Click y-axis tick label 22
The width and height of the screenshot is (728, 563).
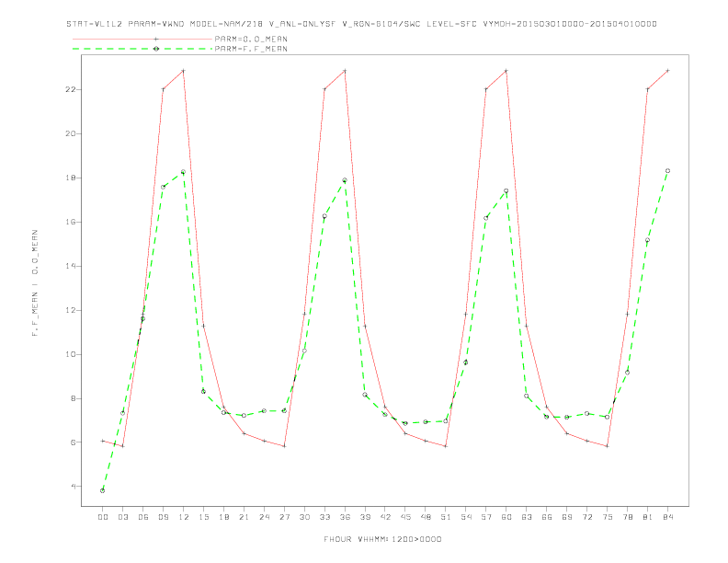tap(71, 89)
